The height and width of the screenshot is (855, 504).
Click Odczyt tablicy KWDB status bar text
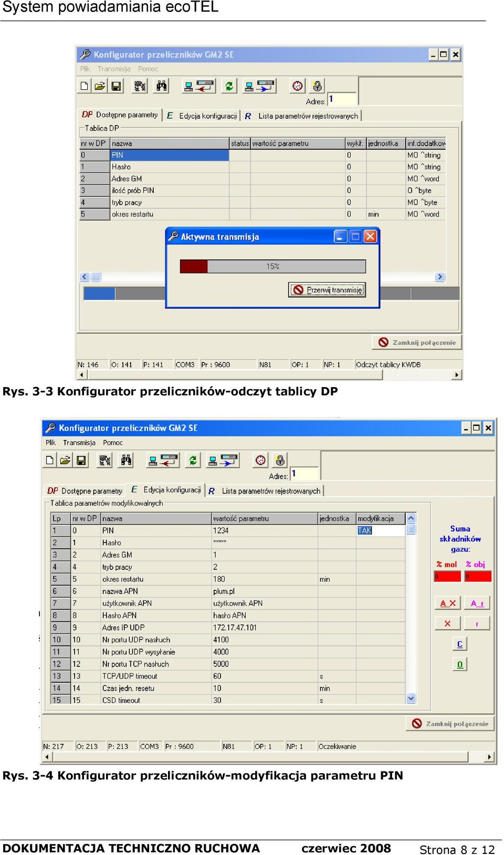coord(388,364)
